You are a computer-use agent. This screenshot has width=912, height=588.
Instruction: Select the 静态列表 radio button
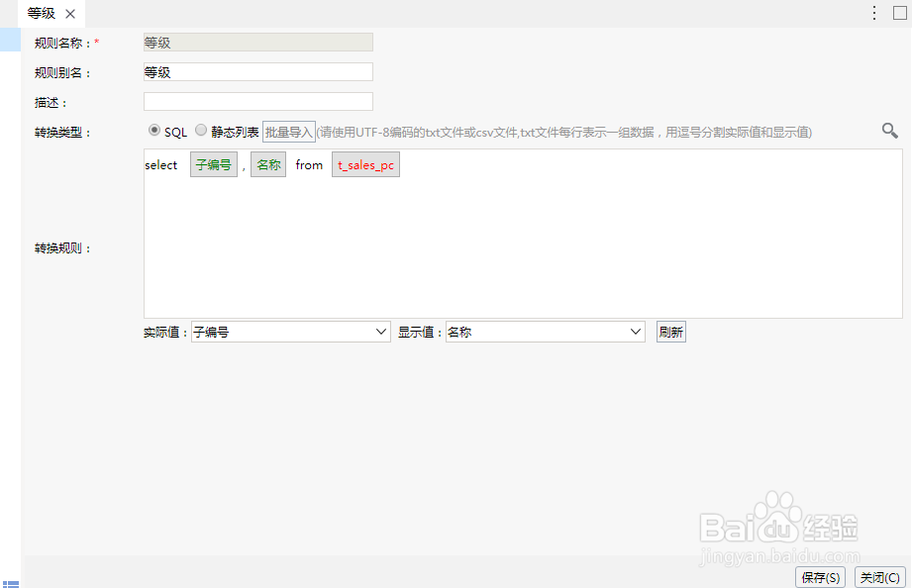[201, 131]
